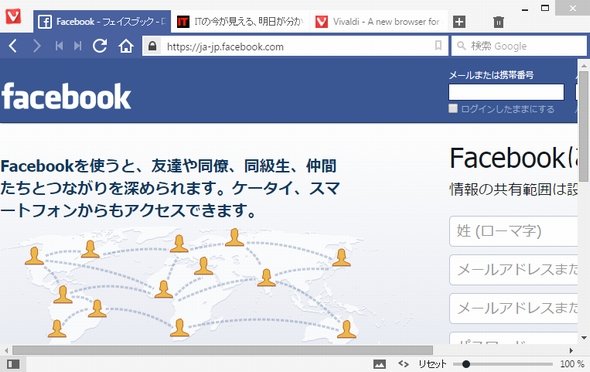Click the forward navigation arrow

(36, 46)
